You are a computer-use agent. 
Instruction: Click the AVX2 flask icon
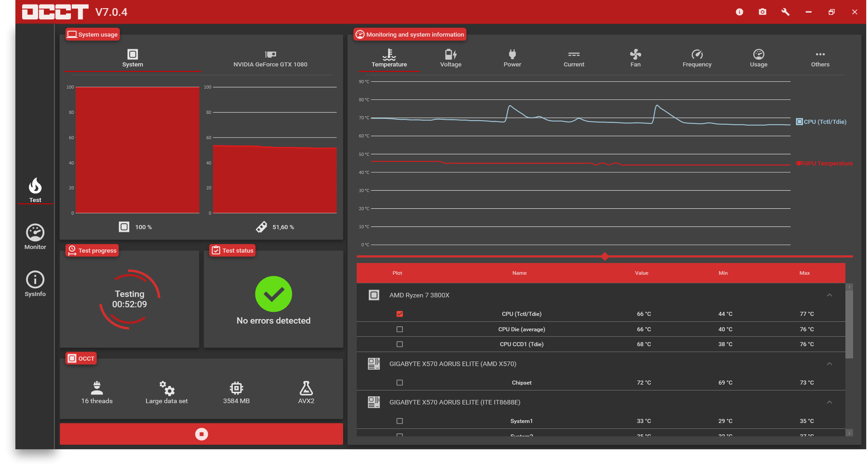[x=306, y=388]
